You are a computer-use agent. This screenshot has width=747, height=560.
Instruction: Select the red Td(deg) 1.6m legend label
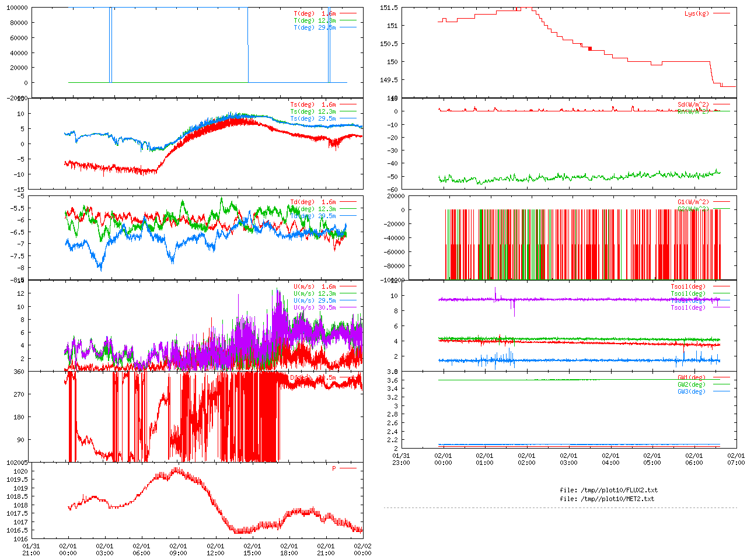[x=313, y=202]
